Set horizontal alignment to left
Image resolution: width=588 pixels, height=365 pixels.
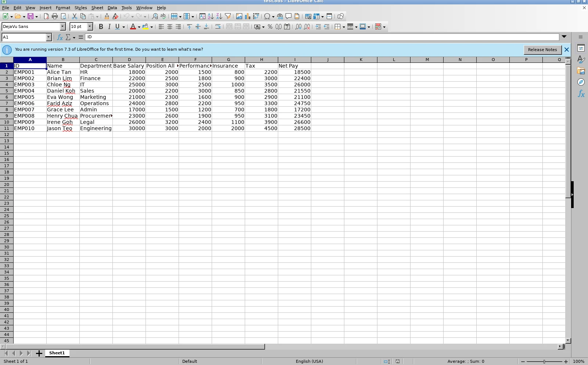pos(161,27)
